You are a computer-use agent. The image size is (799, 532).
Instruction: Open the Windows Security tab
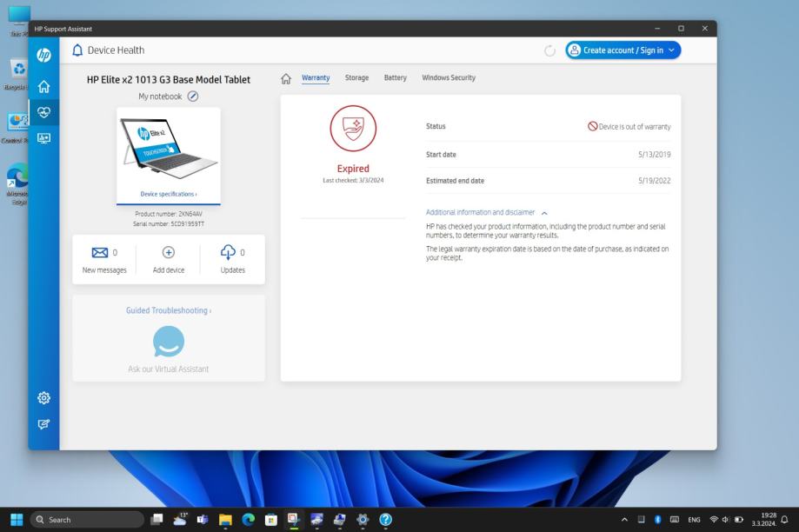click(449, 78)
